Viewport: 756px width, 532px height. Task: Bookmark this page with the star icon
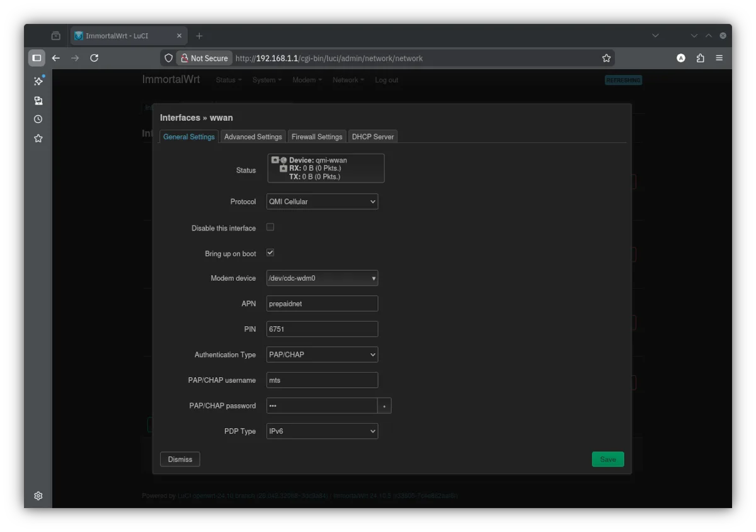coord(606,58)
